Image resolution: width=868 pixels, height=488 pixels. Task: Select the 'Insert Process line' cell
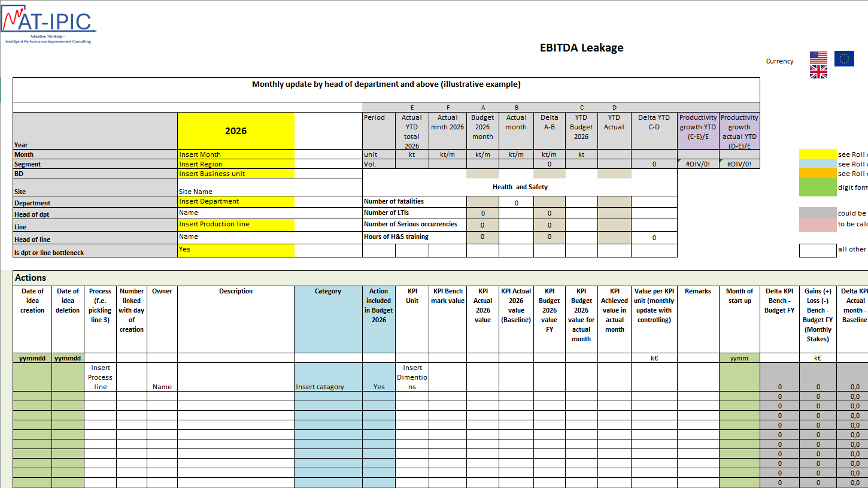click(x=100, y=377)
